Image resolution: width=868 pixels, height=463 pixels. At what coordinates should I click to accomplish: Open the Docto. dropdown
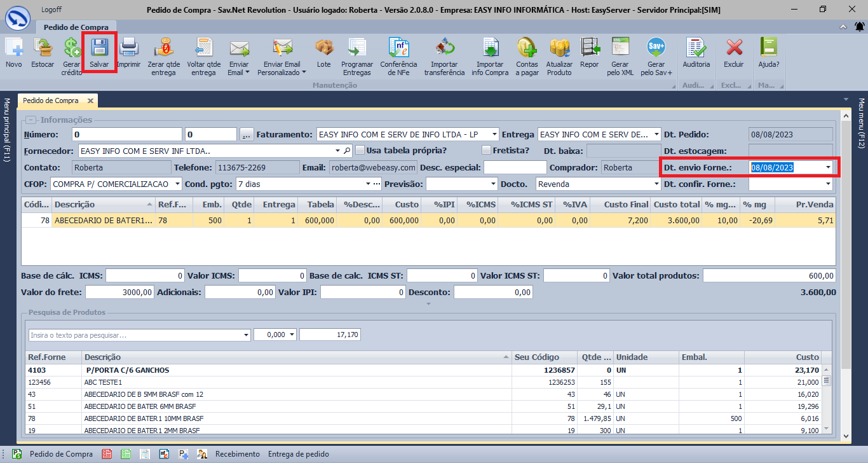click(x=656, y=184)
